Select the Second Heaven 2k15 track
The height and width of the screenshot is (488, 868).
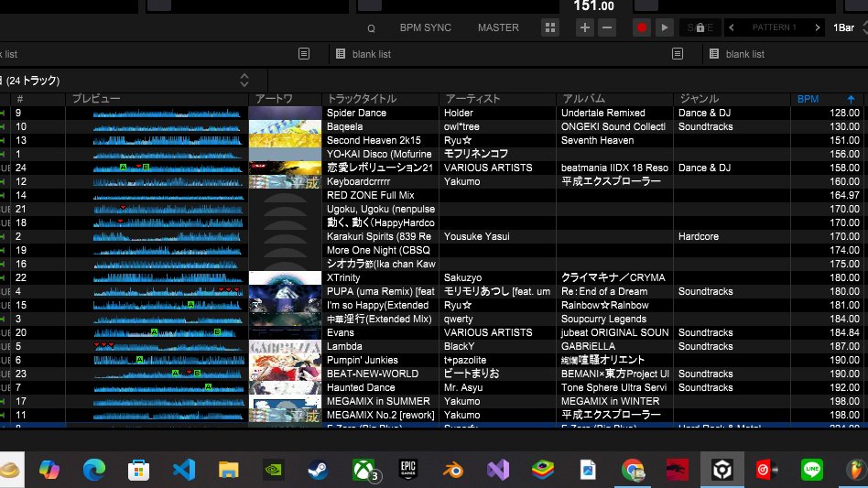374,140
